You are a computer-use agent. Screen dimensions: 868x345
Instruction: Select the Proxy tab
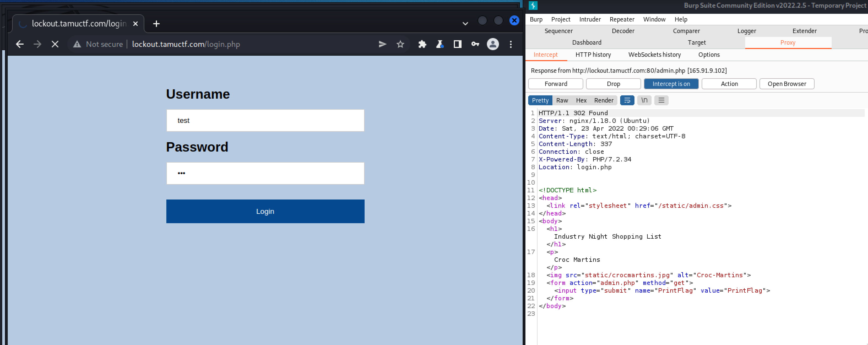(788, 42)
